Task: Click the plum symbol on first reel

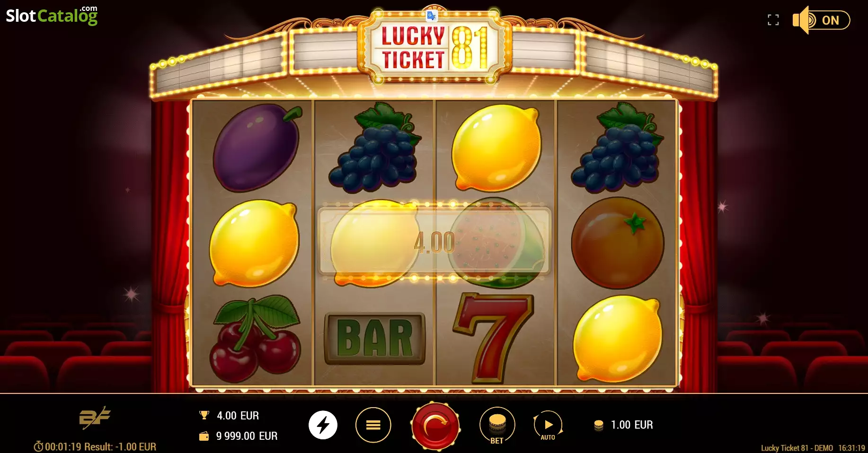Action: point(256,147)
